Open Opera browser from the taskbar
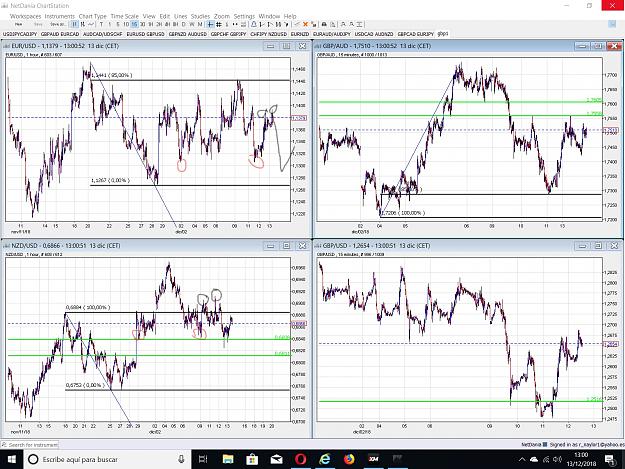Screen dimensions: 625x469 pos(301,459)
